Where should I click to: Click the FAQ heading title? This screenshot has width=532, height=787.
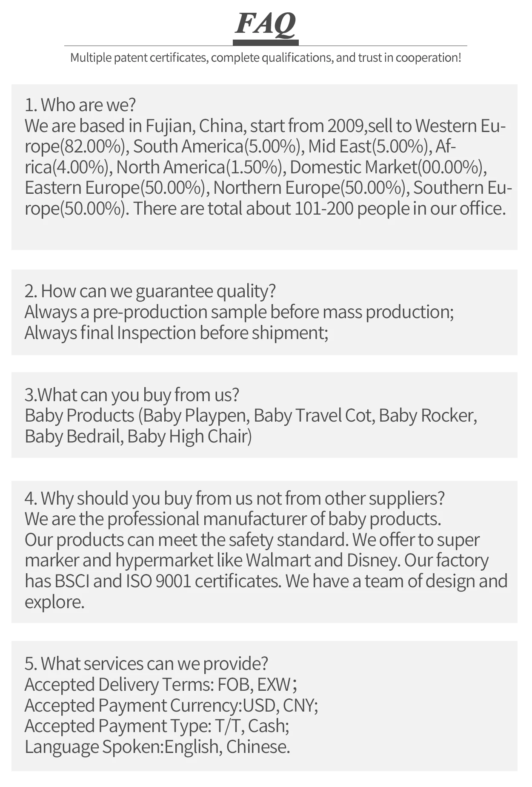(266, 24)
